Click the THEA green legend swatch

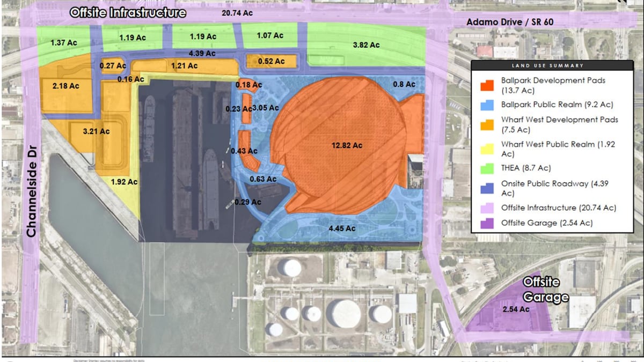coord(487,168)
